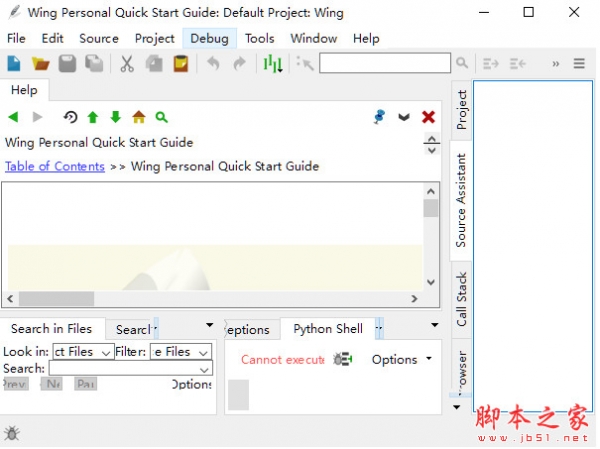Save the current file with the disk icon
The image size is (600, 449).
[x=67, y=64]
